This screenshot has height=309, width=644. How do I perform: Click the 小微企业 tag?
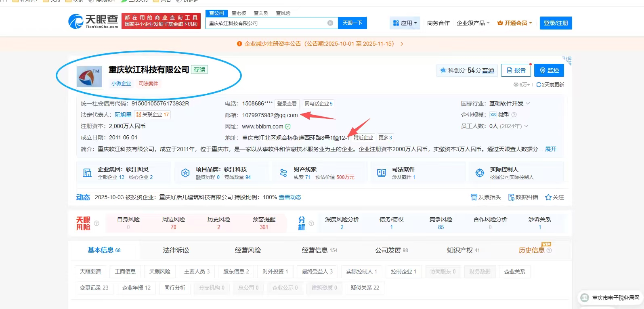121,84
